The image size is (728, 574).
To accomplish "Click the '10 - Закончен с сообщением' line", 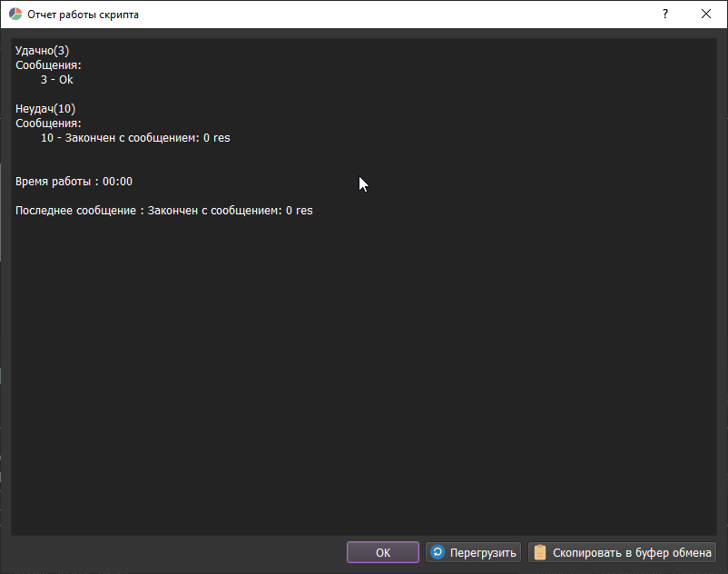I will [135, 138].
